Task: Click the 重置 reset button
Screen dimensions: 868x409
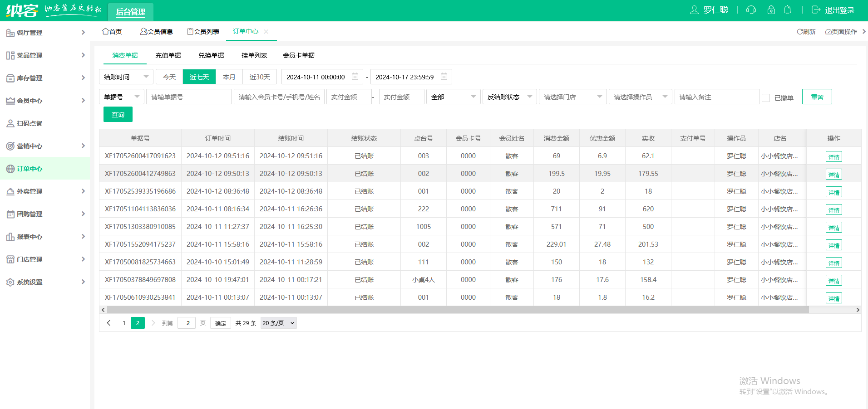Action: coord(817,97)
